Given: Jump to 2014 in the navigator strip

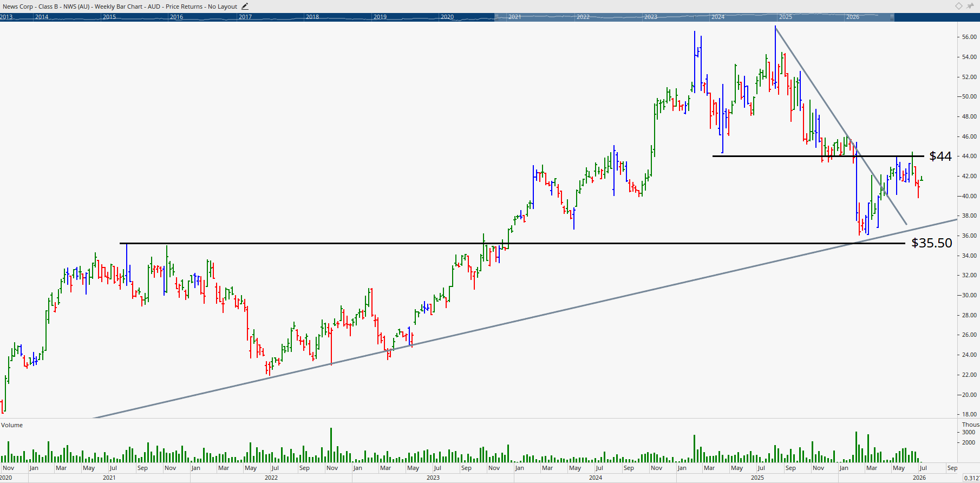Looking at the screenshot, I should pyautogui.click(x=42, y=17).
